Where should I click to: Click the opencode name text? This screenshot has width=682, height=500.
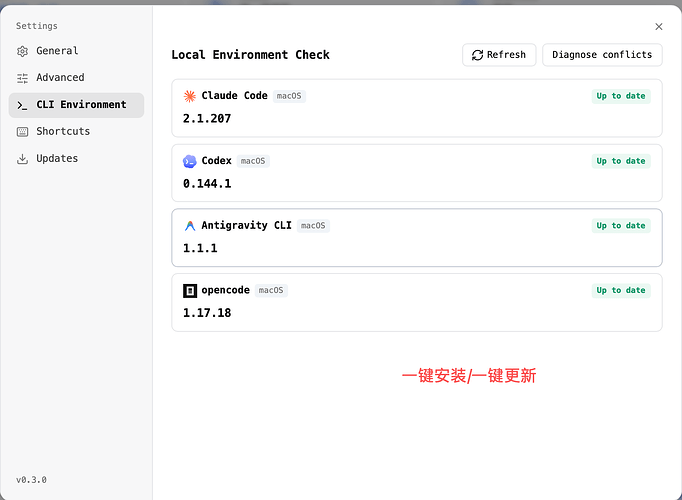coord(225,290)
